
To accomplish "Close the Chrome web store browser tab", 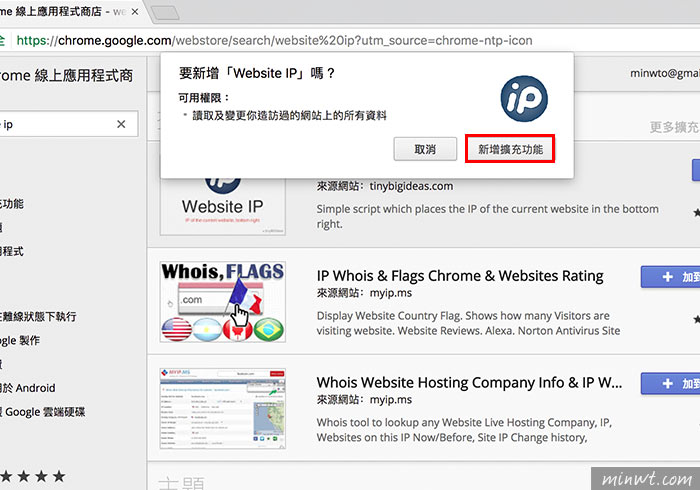I will pyautogui.click(x=135, y=12).
